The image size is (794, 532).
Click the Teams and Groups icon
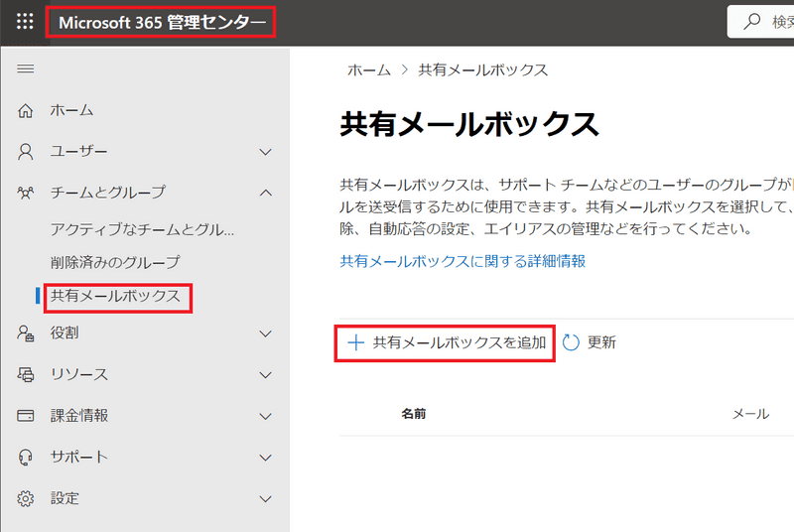26,193
